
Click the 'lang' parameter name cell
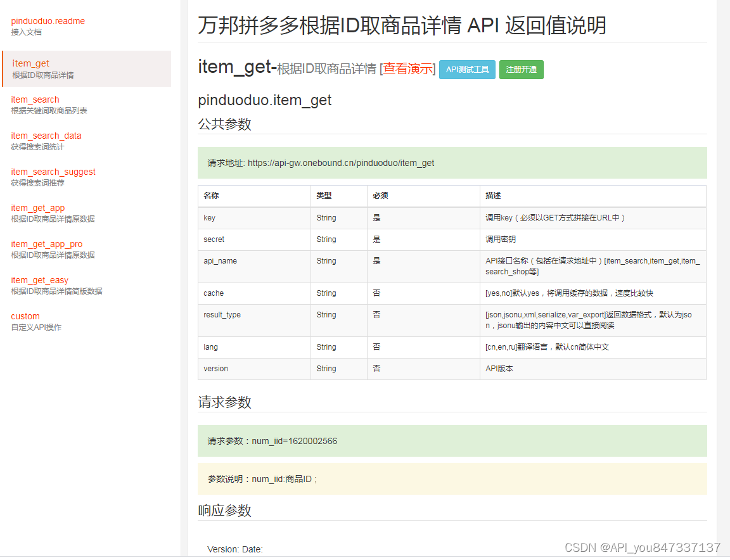coord(254,347)
